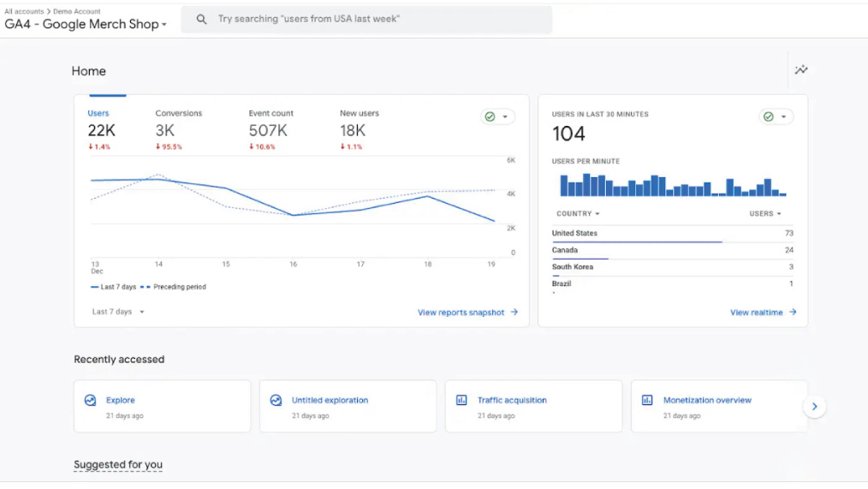Click the Explore card icon
The image size is (868, 489).
(90, 400)
